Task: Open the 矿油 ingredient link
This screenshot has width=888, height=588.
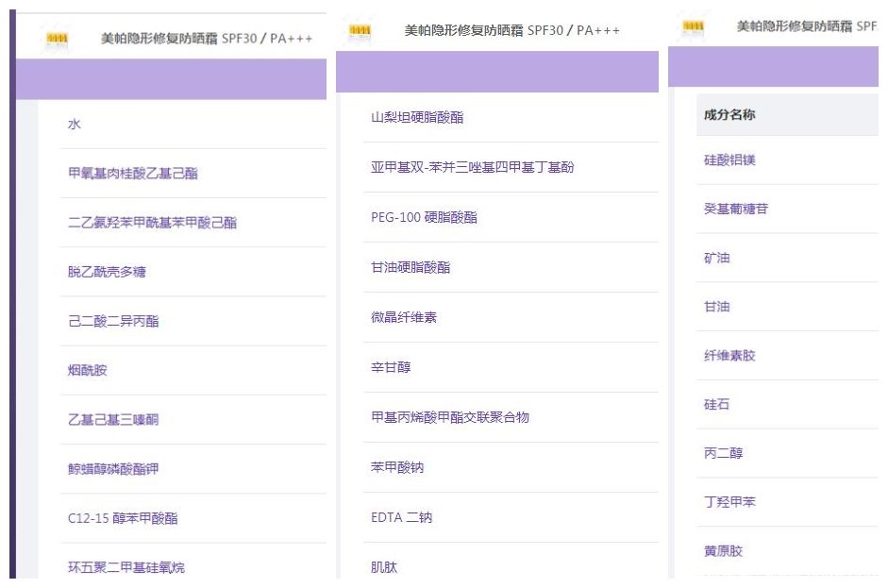Action: click(x=717, y=258)
